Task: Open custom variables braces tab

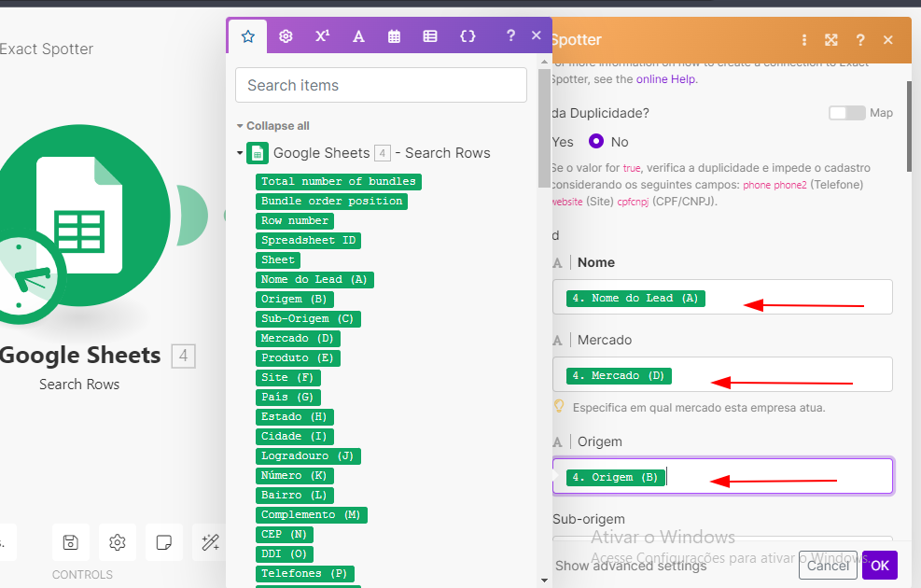Action: 467,36
